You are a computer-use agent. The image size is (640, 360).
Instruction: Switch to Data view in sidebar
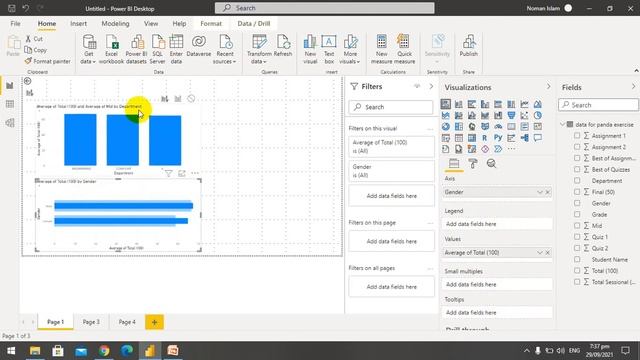10,104
